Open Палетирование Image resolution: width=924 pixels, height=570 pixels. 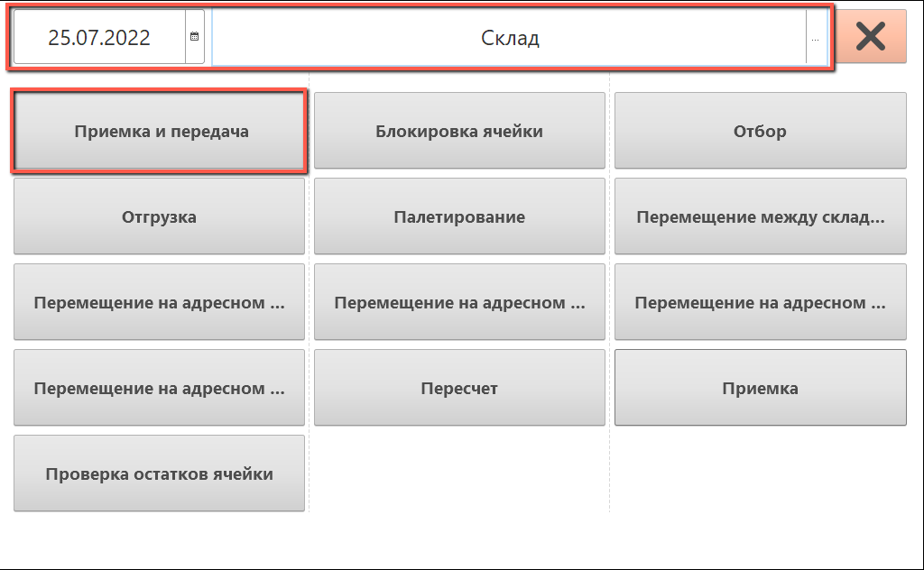459,217
